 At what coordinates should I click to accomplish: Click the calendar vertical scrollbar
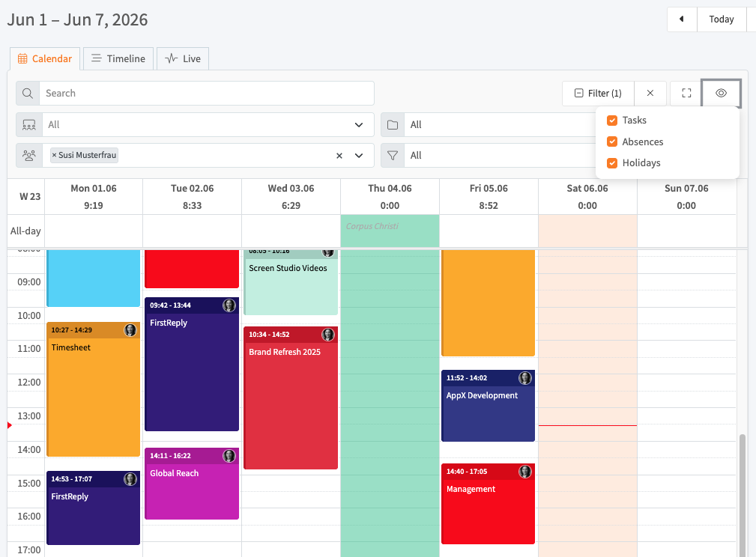click(x=743, y=496)
